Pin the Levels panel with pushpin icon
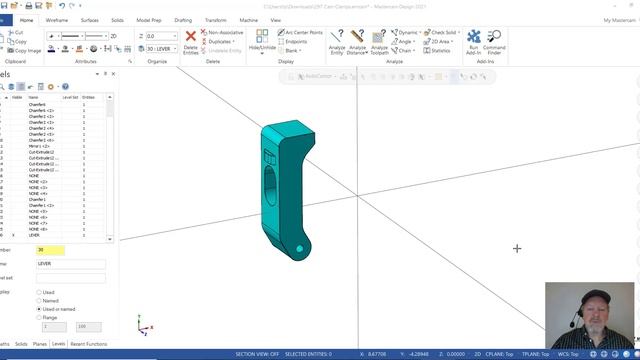The image size is (640, 360). click(x=105, y=74)
